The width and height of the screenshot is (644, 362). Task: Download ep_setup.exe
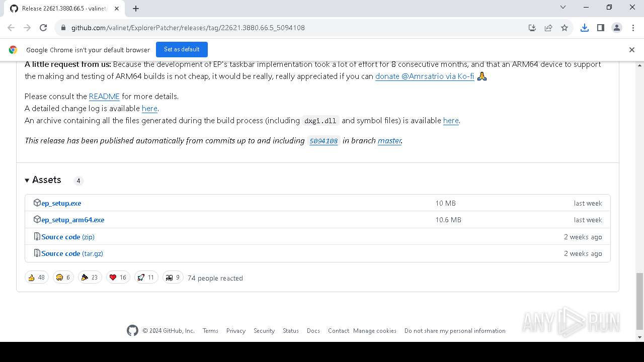click(x=61, y=203)
